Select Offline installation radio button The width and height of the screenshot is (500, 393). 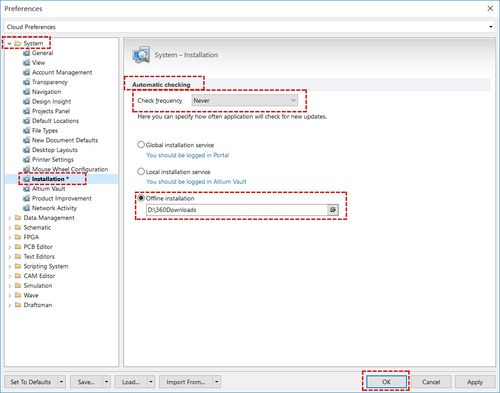141,198
